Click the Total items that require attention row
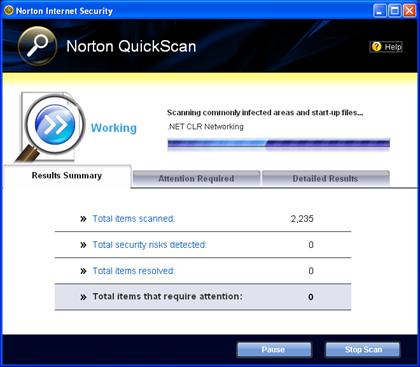Viewport: 420px width, 367px height. (x=203, y=297)
